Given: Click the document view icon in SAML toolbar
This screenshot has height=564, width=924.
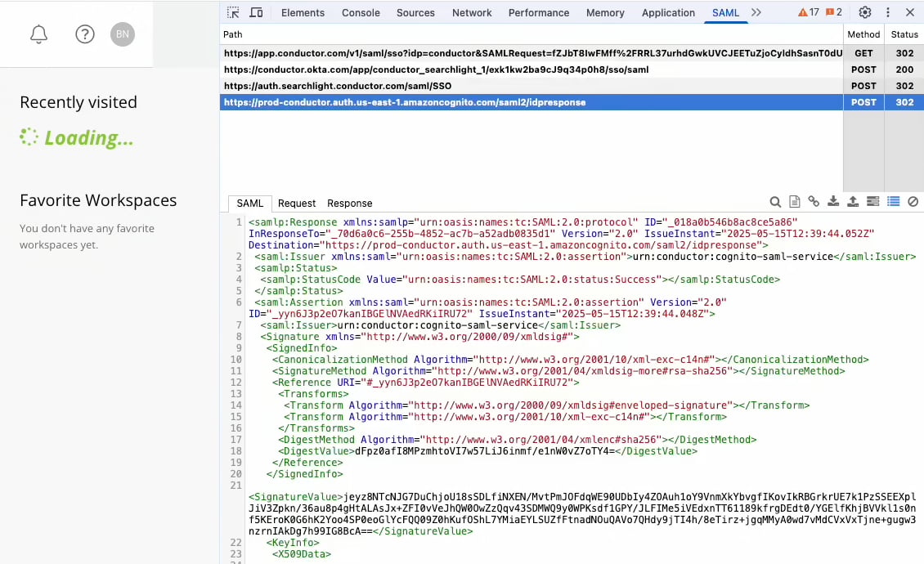Looking at the screenshot, I should [x=794, y=202].
